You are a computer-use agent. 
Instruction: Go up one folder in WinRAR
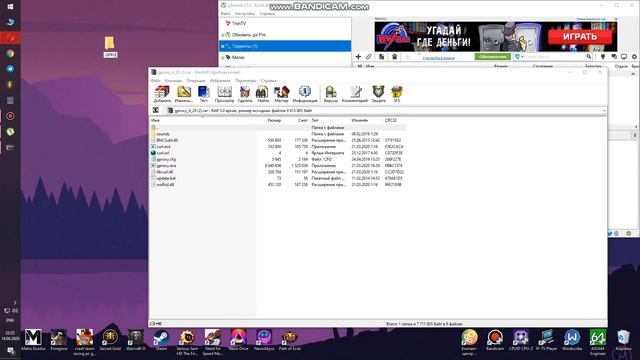(156, 110)
